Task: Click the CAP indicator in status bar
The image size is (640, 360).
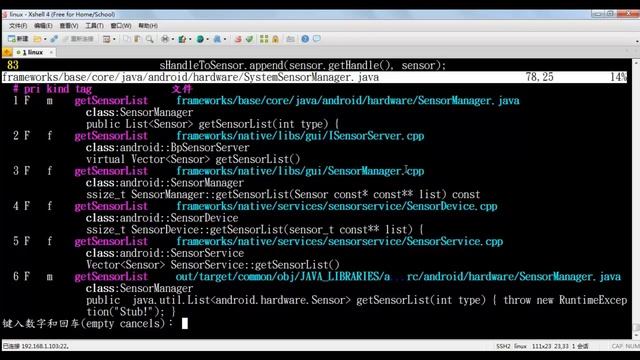Action: [617, 346]
